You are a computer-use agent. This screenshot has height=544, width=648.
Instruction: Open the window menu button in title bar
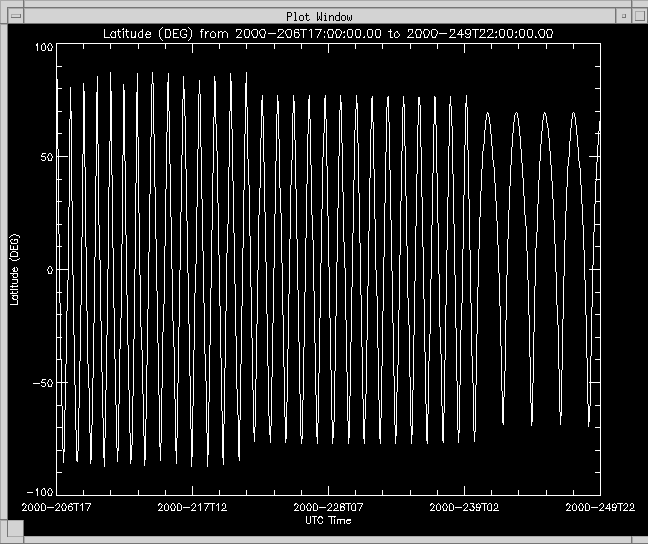14,15
